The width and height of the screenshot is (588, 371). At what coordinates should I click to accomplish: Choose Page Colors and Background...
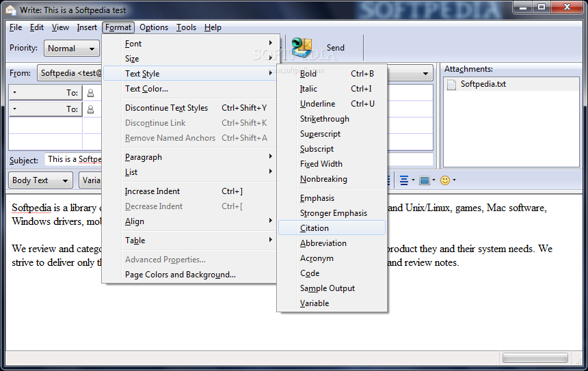(x=191, y=275)
